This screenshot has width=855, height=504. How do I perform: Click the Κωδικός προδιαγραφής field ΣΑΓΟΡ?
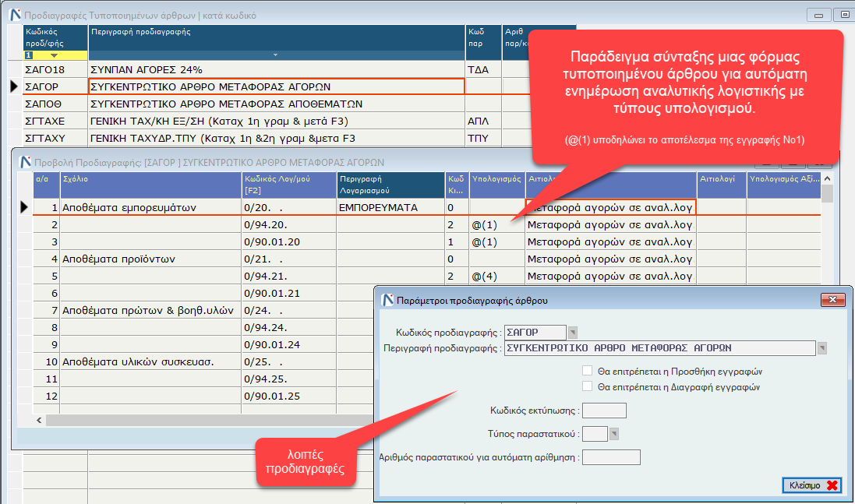coord(535,332)
